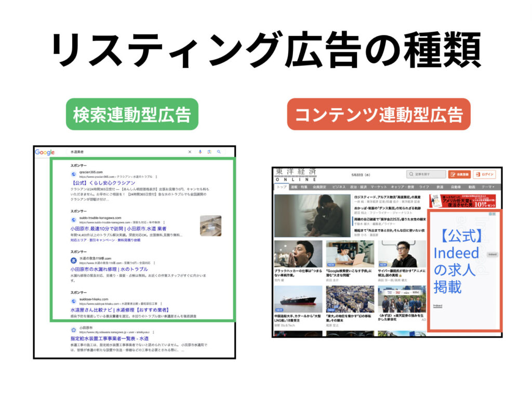The width and height of the screenshot is (532, 393).
Task: Click the 記事を探す search field
Action: (x=426, y=175)
